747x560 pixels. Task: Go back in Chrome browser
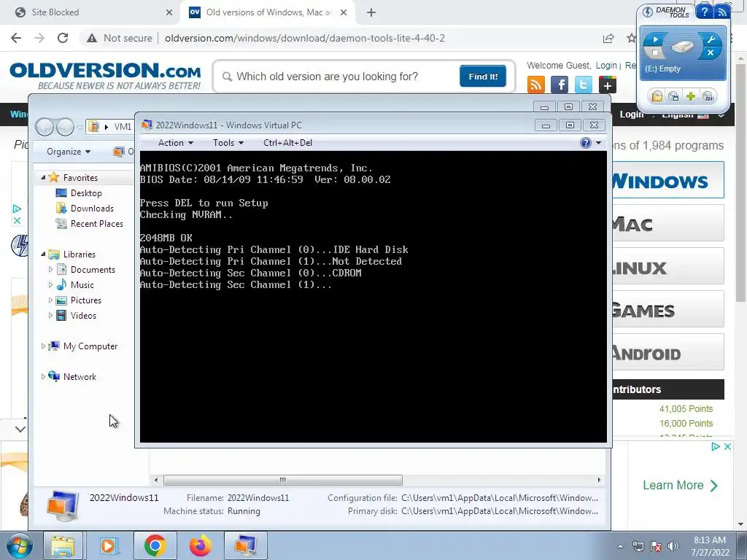coord(16,38)
